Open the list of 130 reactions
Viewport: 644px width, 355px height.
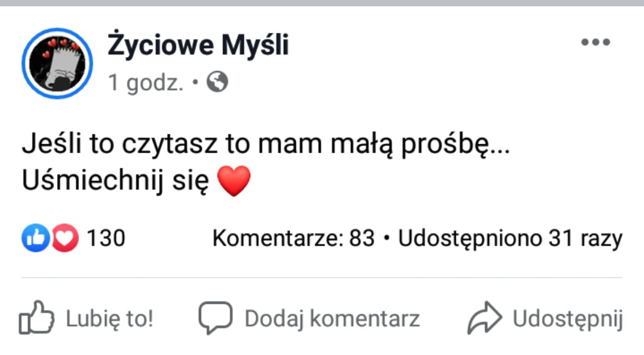pos(73,238)
